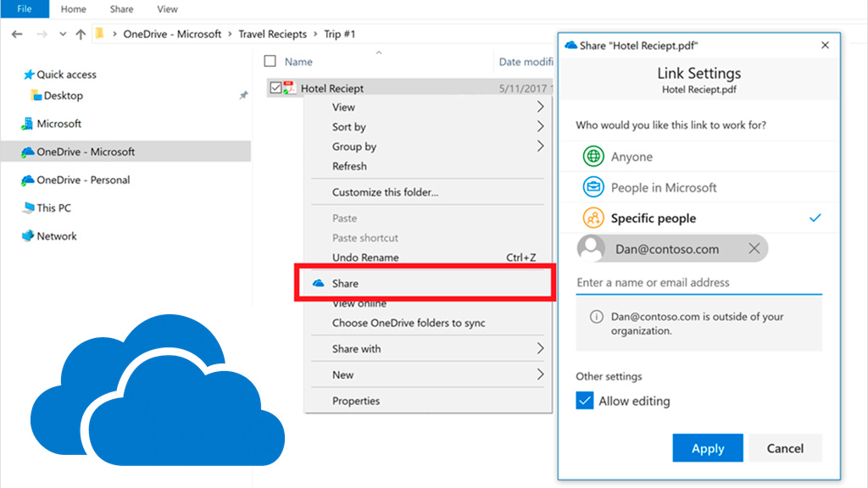This screenshot has width=868, height=488.
Task: Select OneDrive - Microsoft in navigation pane
Action: point(125,152)
